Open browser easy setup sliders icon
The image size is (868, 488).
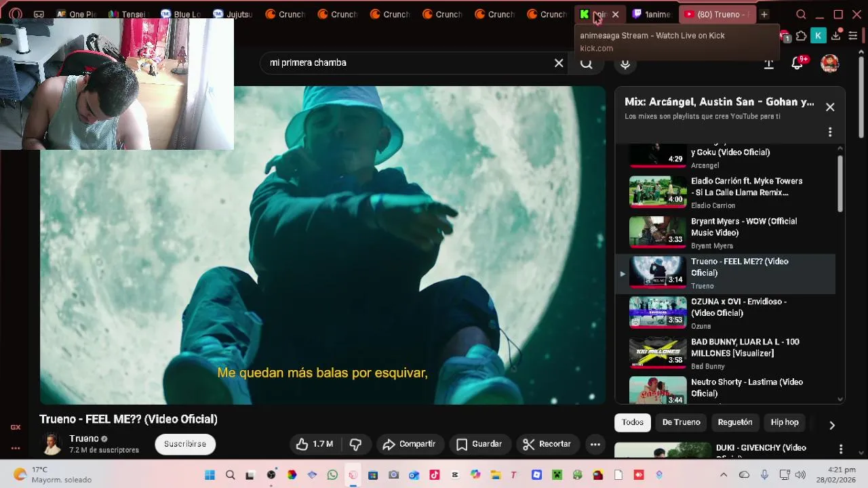[853, 36]
